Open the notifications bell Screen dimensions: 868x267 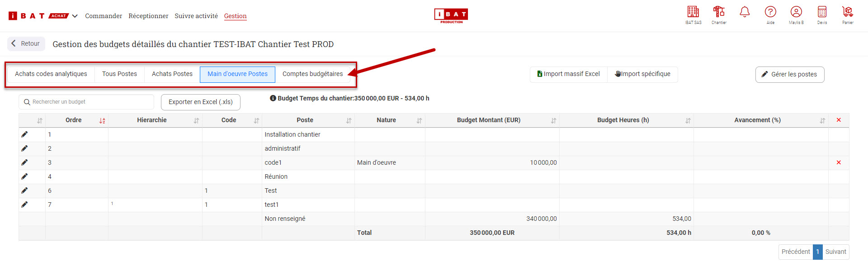tap(745, 12)
